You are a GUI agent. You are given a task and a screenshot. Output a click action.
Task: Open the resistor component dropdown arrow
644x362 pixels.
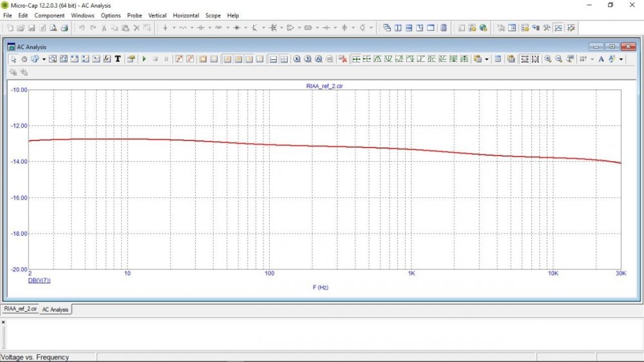click(192, 28)
